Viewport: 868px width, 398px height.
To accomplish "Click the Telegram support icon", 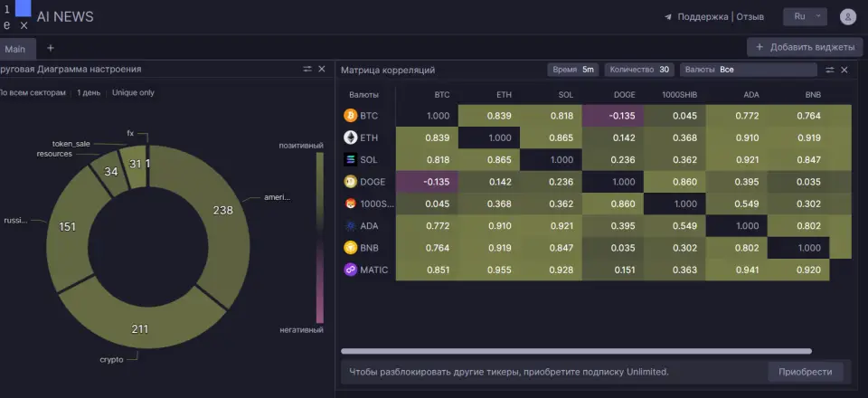I will [668, 17].
